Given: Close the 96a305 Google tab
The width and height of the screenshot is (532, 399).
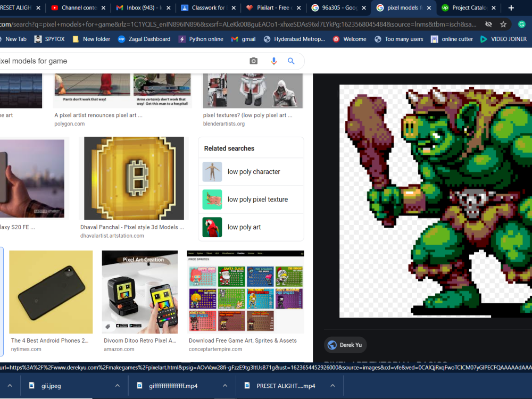Looking at the screenshot, I should pos(364,8).
